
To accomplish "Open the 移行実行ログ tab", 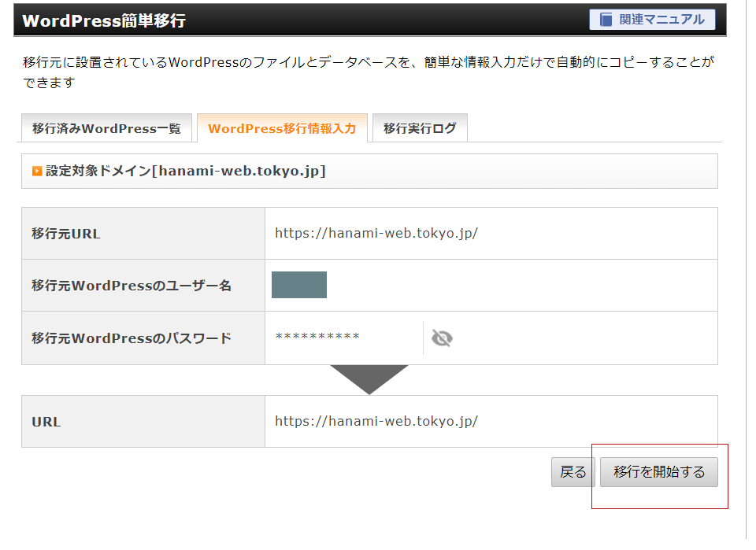I will coord(420,128).
